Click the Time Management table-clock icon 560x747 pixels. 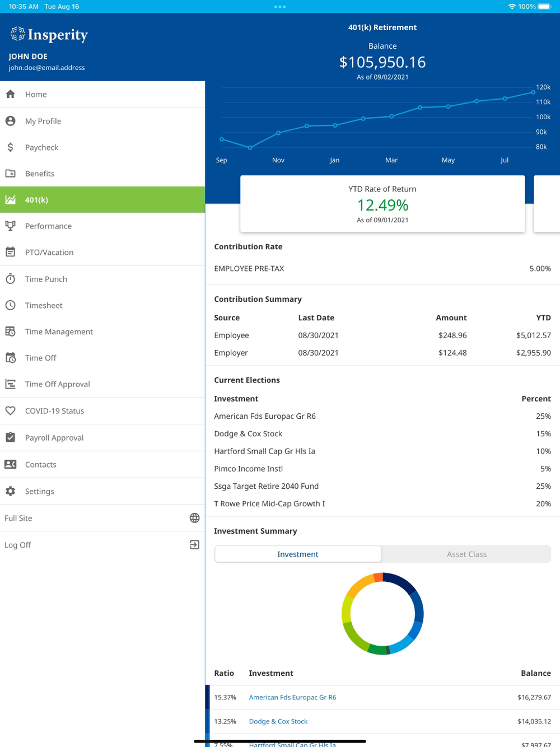(11, 332)
